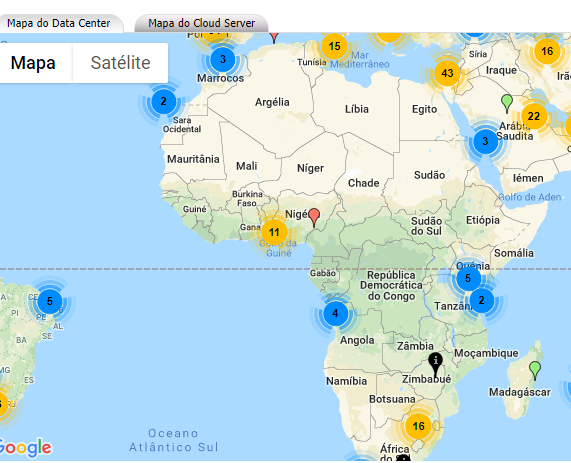The width and height of the screenshot is (571, 463).
Task: Click blue cluster 5 in Quénia
Action: click(x=468, y=278)
